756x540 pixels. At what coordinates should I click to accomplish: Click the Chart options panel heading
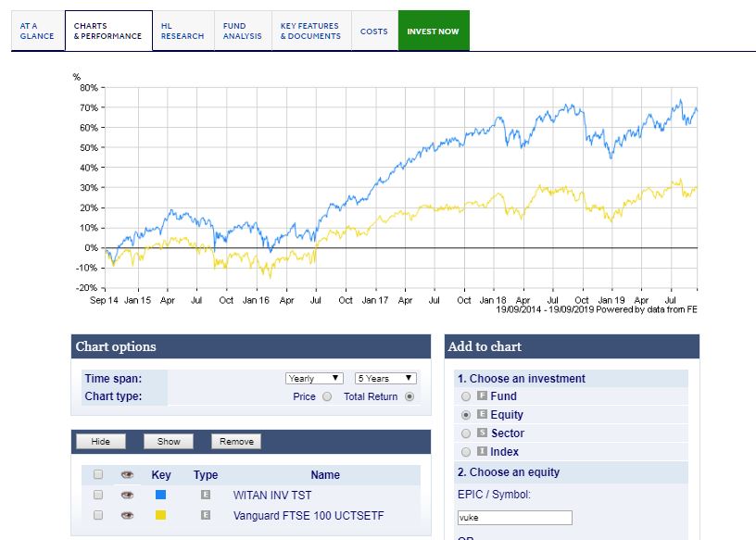116,346
